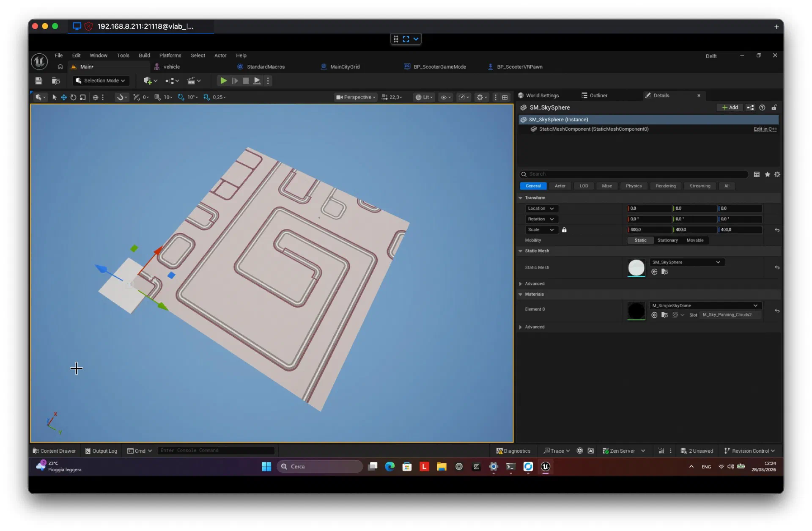Open the Show flags eye menu
The width and height of the screenshot is (812, 531).
point(446,97)
